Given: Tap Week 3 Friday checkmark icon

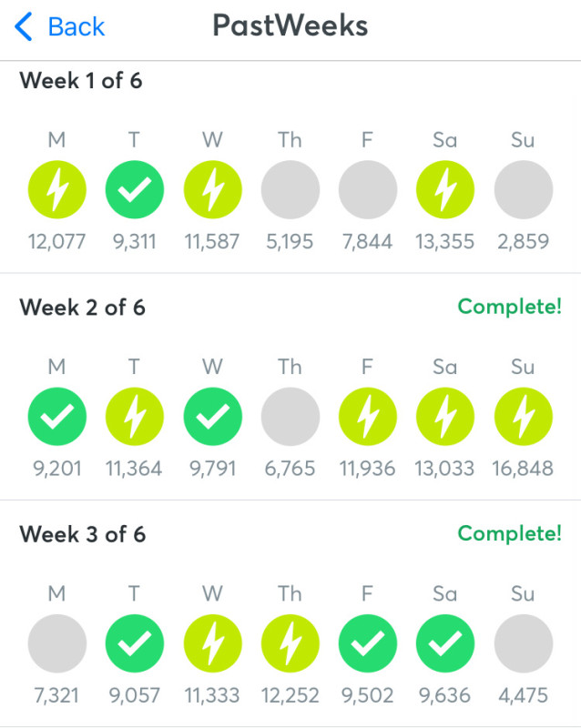Looking at the screenshot, I should tap(368, 643).
